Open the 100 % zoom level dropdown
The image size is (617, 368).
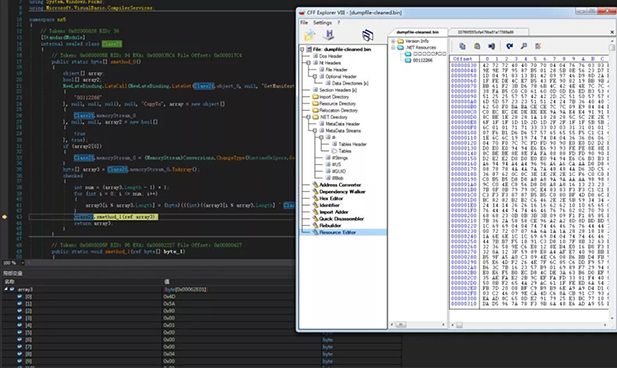[x=22, y=263]
